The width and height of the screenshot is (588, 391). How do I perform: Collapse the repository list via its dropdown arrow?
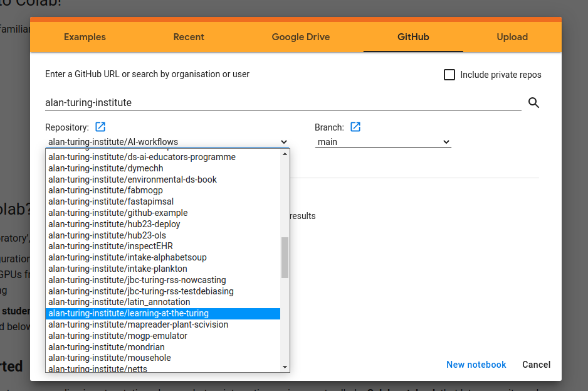(x=284, y=142)
